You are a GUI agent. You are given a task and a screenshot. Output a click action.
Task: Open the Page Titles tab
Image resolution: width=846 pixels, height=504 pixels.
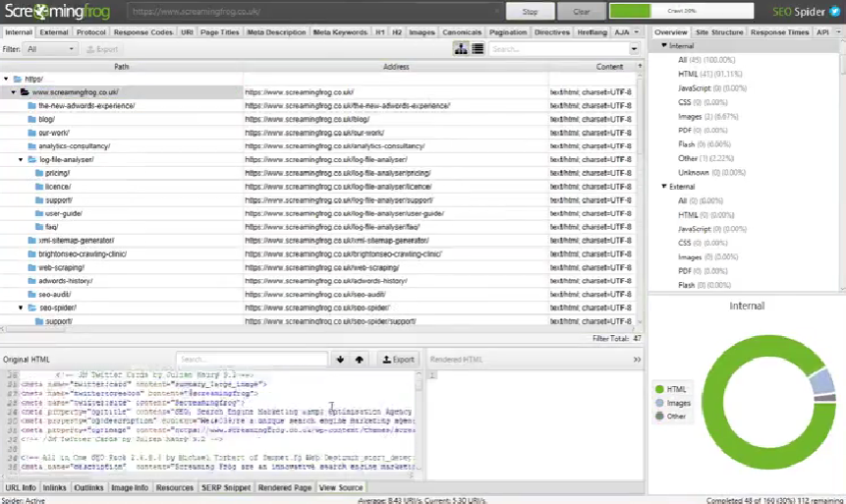pos(219,32)
